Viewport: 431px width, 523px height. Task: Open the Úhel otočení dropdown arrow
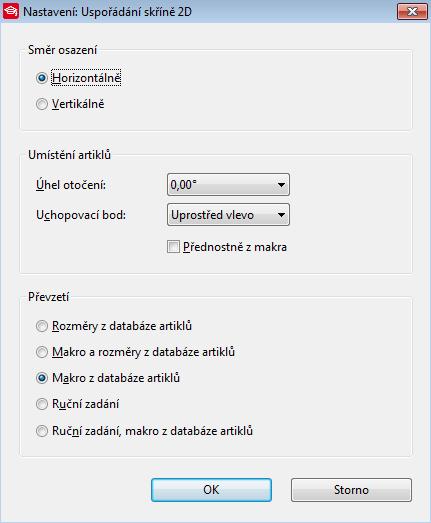[x=281, y=184]
